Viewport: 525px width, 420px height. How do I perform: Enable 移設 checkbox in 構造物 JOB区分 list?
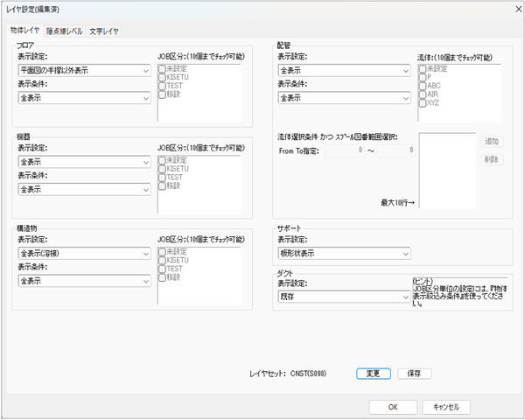pyautogui.click(x=162, y=277)
